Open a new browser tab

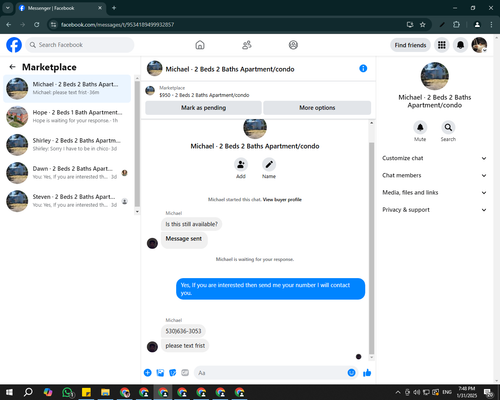(x=114, y=8)
